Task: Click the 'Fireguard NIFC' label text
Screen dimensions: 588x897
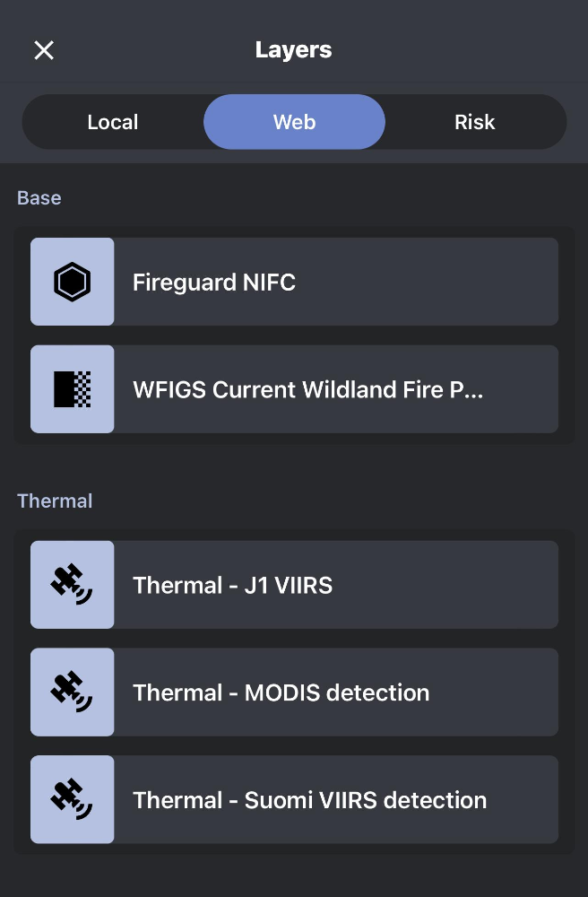Action: point(214,283)
